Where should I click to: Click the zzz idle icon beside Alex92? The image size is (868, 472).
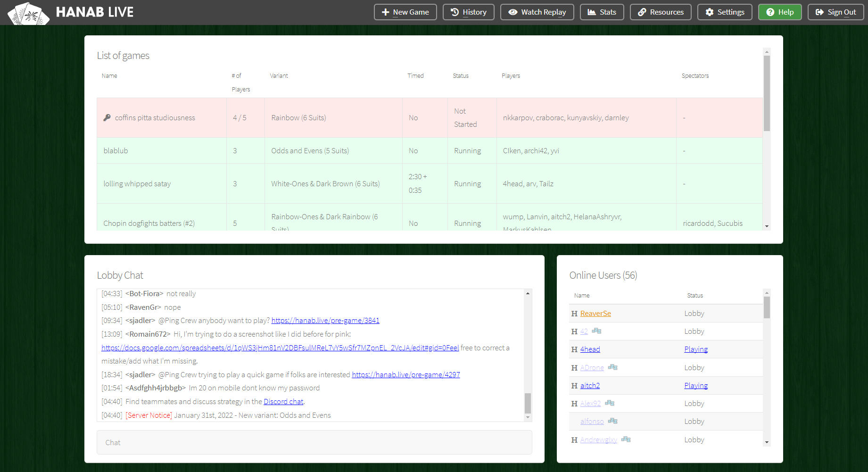click(610, 403)
